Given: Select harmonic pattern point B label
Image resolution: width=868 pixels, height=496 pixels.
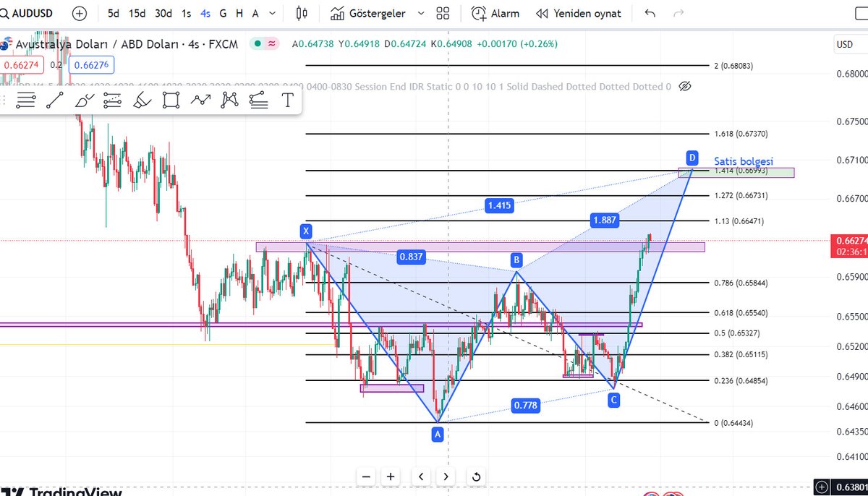Looking at the screenshot, I should [x=516, y=259].
